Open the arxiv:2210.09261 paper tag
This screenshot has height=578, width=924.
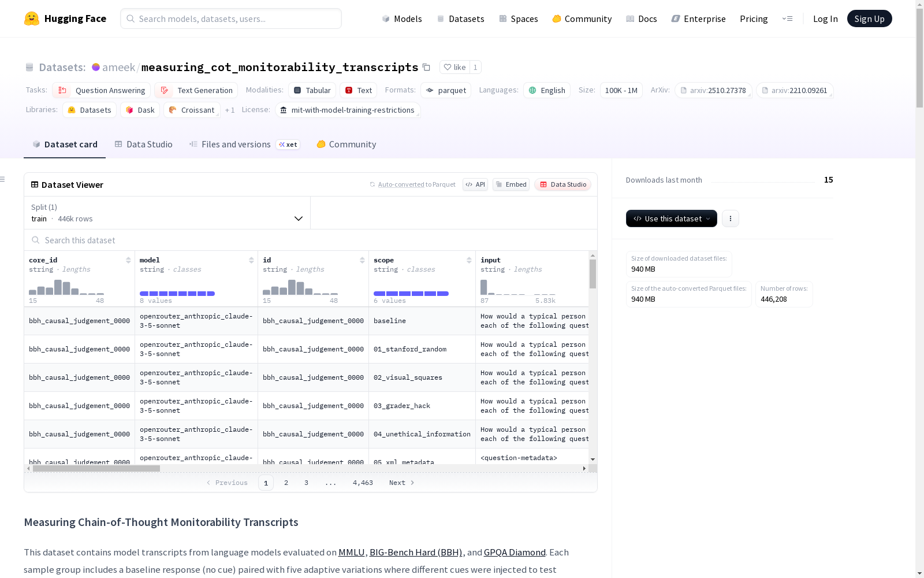click(795, 90)
